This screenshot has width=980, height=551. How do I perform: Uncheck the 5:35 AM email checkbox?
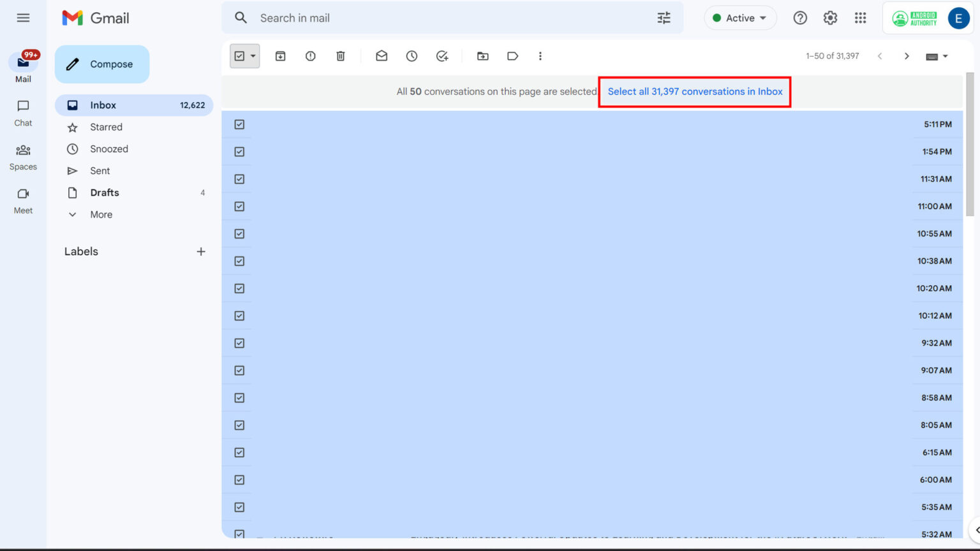pos(239,507)
